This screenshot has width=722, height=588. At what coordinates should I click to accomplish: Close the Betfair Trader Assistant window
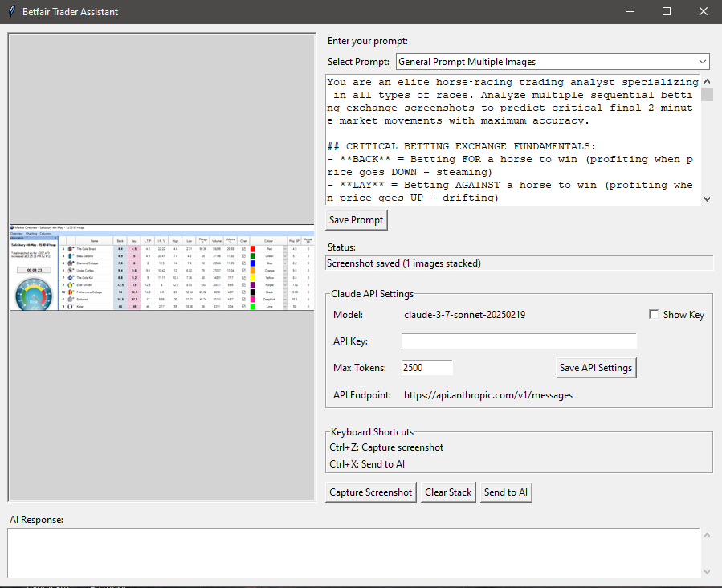(703, 11)
